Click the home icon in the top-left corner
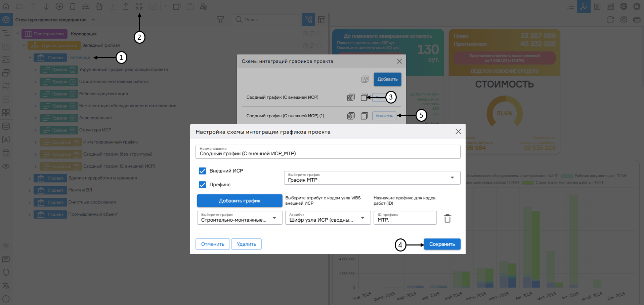 (6, 6)
